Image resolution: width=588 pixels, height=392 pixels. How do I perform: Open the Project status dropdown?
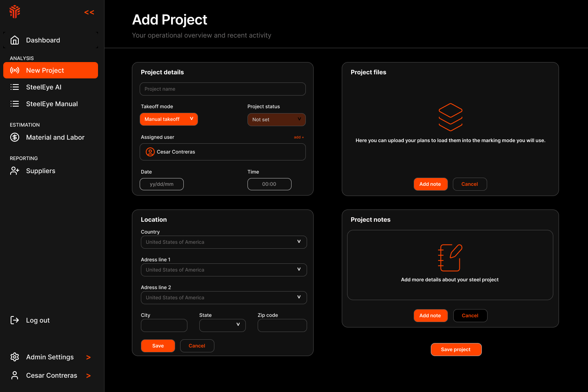276,119
